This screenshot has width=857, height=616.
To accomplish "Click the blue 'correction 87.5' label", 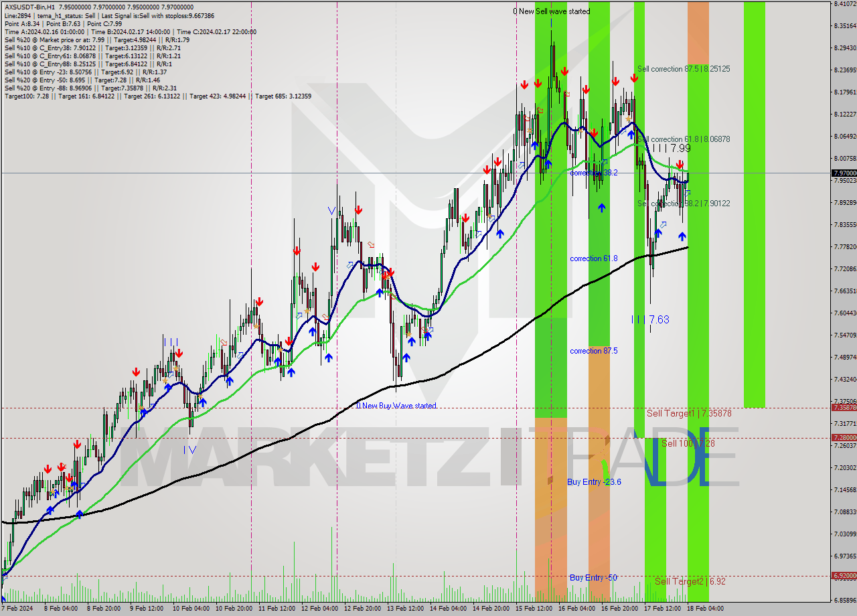I will pyautogui.click(x=593, y=351).
